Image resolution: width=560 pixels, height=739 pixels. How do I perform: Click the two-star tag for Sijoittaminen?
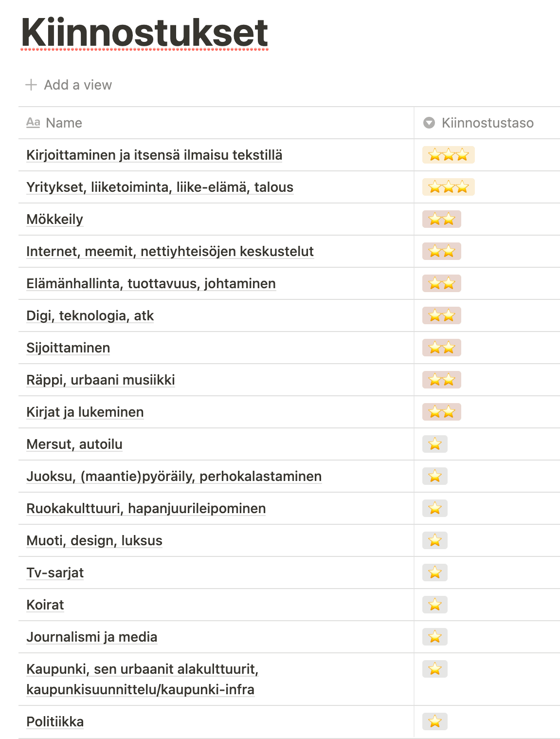pos(441,348)
